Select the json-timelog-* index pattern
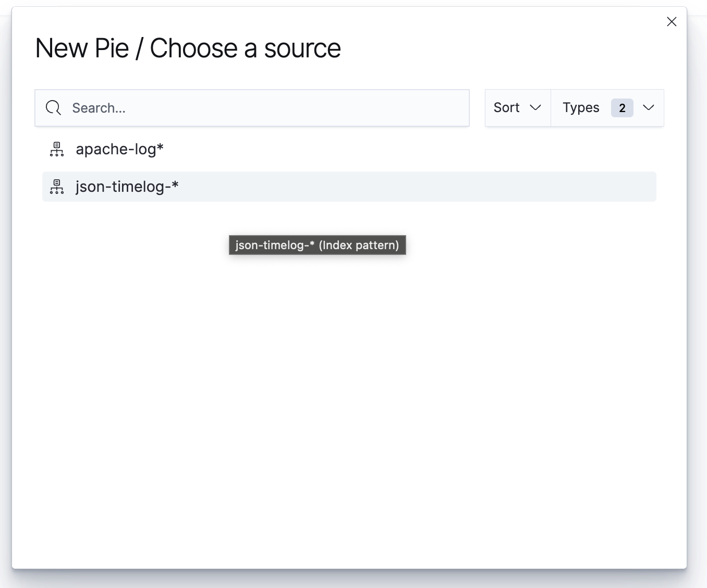 [127, 187]
